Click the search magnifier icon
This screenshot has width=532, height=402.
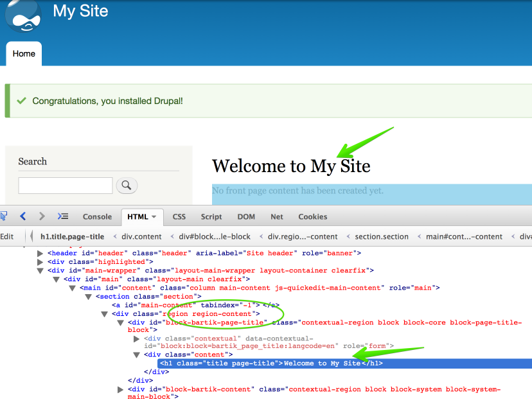pyautogui.click(x=126, y=186)
